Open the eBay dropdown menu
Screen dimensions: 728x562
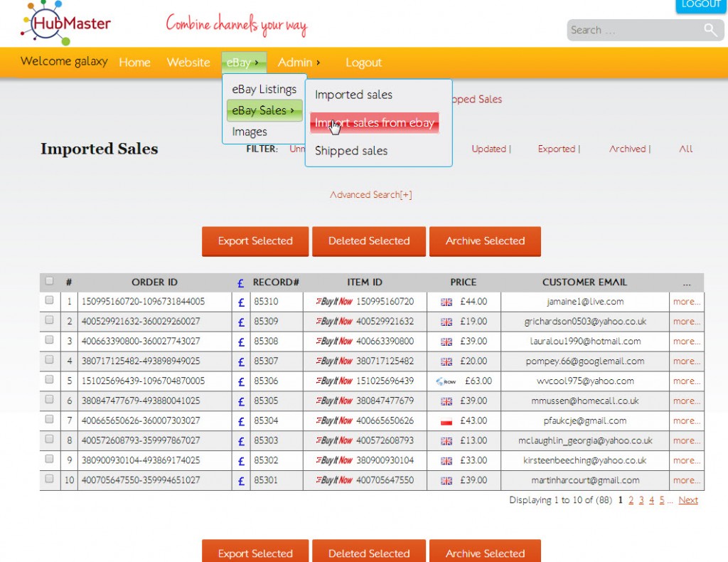244,62
